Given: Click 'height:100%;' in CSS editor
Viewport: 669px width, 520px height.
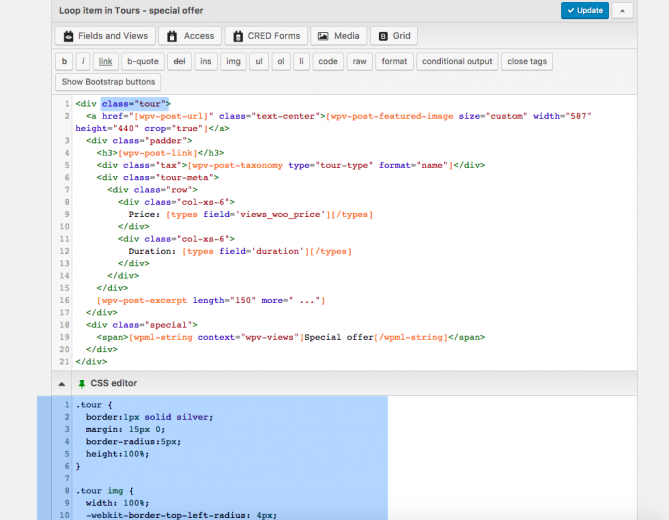Looking at the screenshot, I should (117, 454).
